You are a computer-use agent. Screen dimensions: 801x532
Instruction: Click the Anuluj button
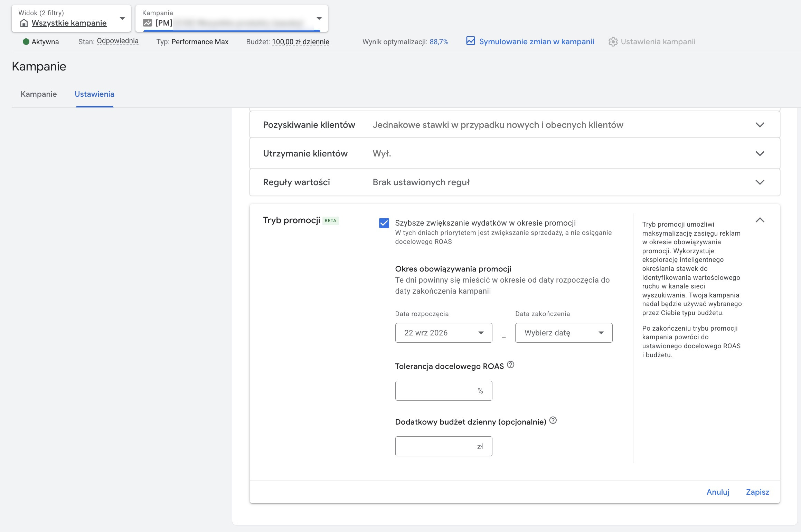tap(718, 492)
